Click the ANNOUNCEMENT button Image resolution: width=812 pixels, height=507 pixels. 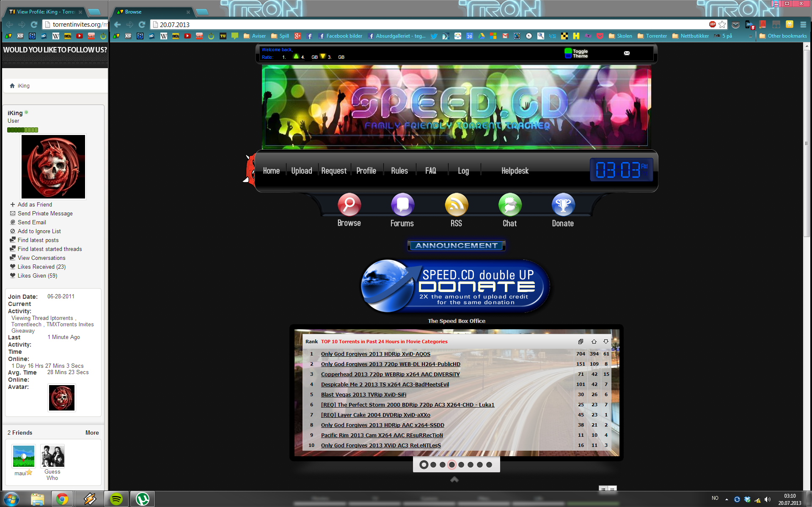[x=457, y=245]
